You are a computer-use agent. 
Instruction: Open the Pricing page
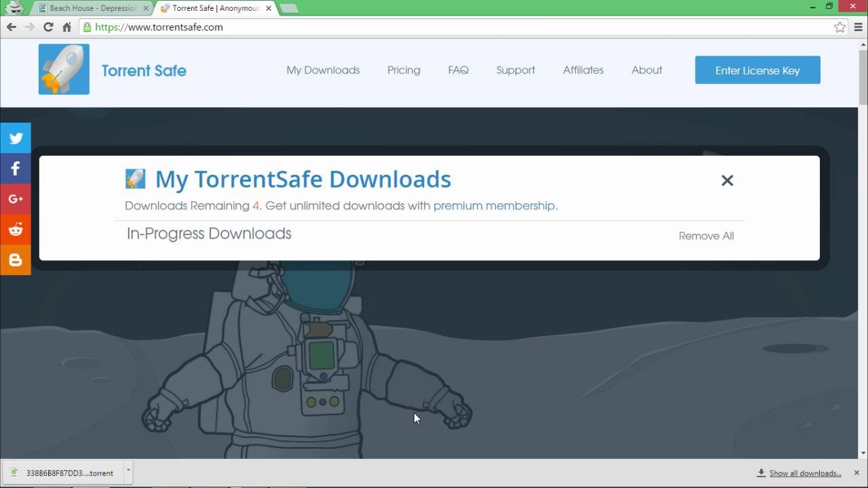click(403, 70)
